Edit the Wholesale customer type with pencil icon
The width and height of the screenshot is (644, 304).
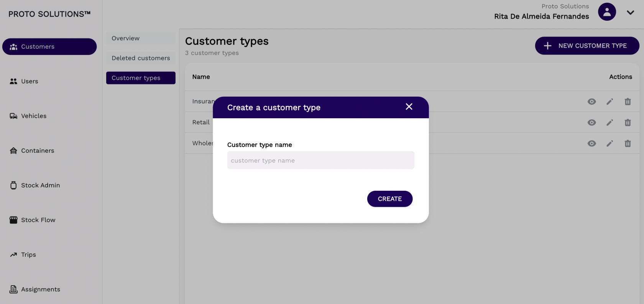pyautogui.click(x=610, y=144)
